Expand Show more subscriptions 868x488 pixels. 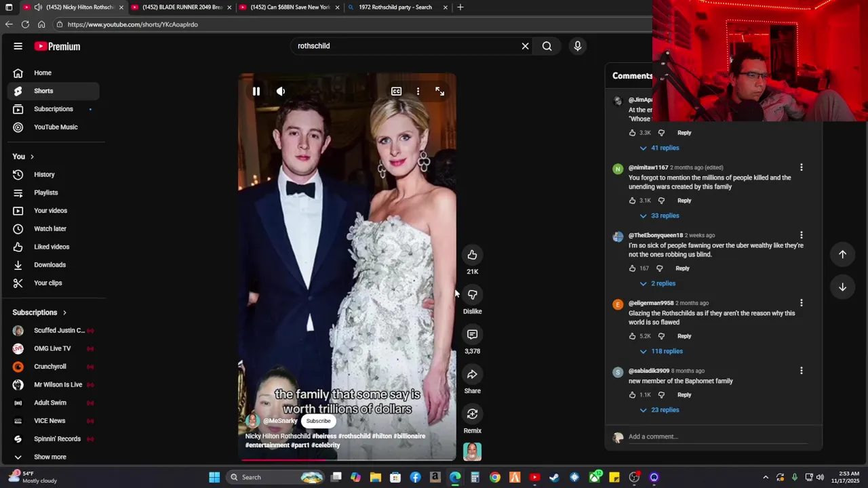pyautogui.click(x=53, y=457)
